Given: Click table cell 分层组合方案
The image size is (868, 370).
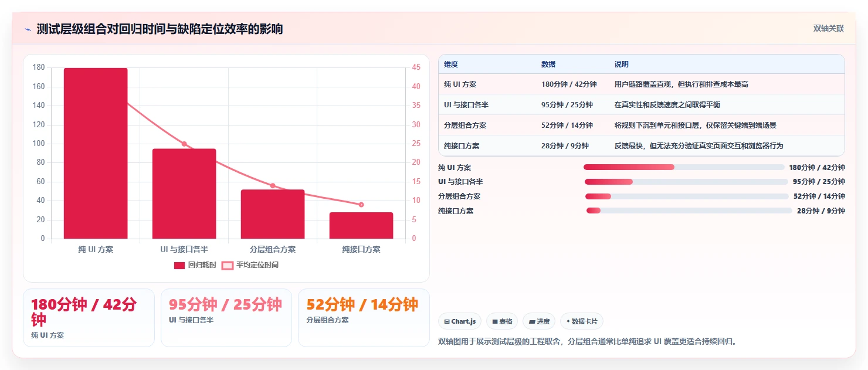Looking at the screenshot, I should [465, 125].
